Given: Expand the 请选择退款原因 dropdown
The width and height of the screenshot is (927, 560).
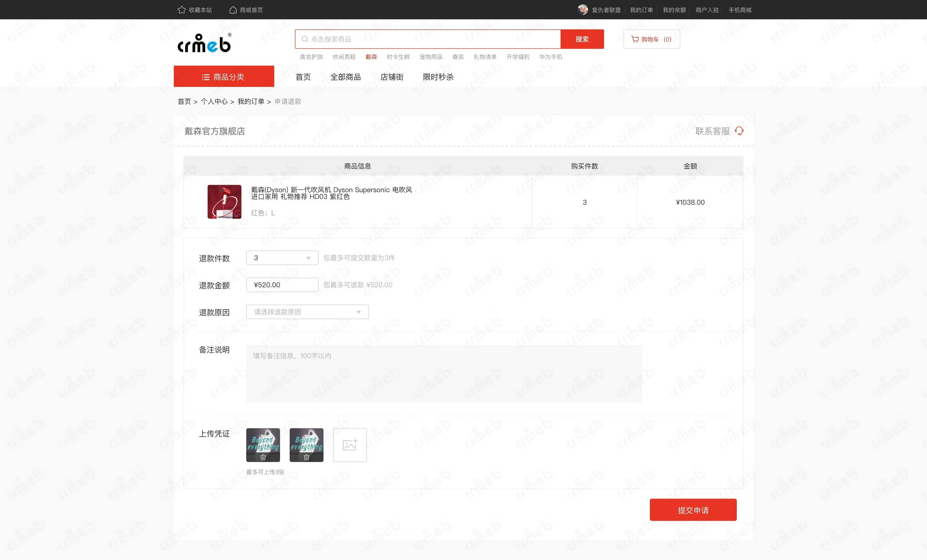Looking at the screenshot, I should coord(307,312).
